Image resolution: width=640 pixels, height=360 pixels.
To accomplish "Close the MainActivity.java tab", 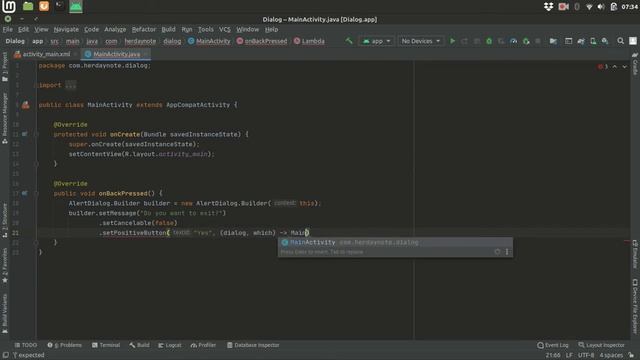I will tap(146, 54).
